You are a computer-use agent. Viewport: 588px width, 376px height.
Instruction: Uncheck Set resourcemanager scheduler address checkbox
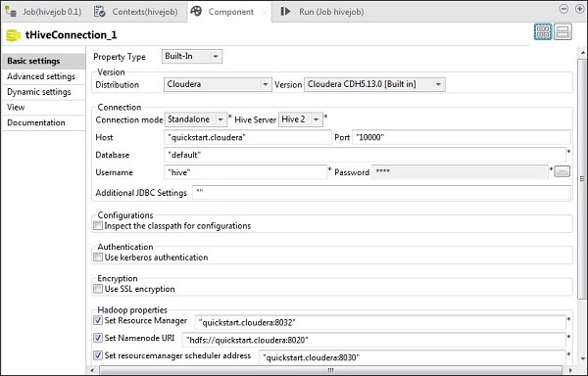[x=98, y=355]
